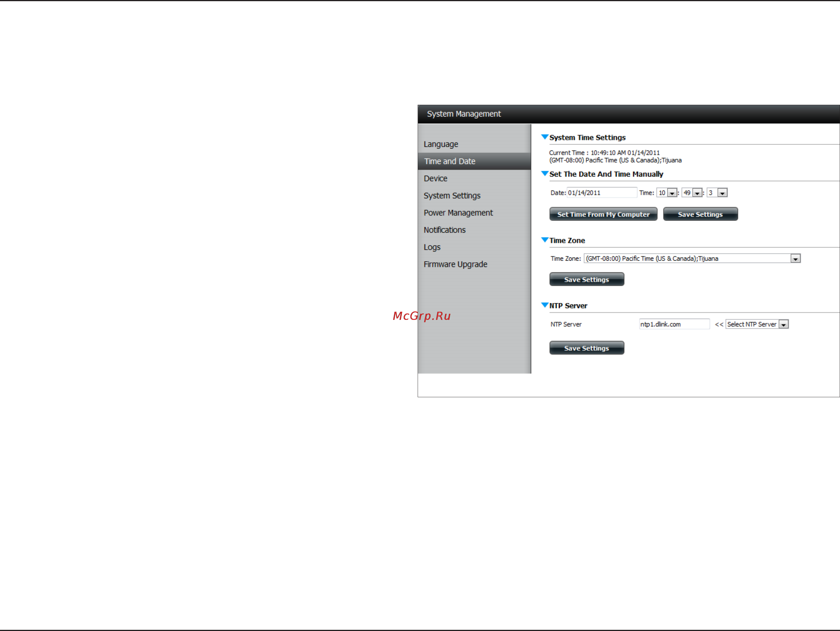
Task: Open Power Management section
Action: coord(458,213)
